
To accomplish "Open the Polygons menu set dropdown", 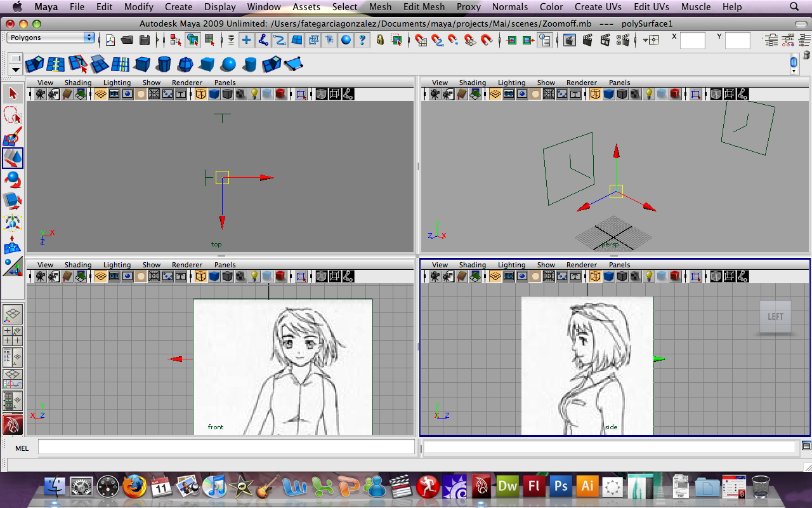I will pyautogui.click(x=51, y=37).
